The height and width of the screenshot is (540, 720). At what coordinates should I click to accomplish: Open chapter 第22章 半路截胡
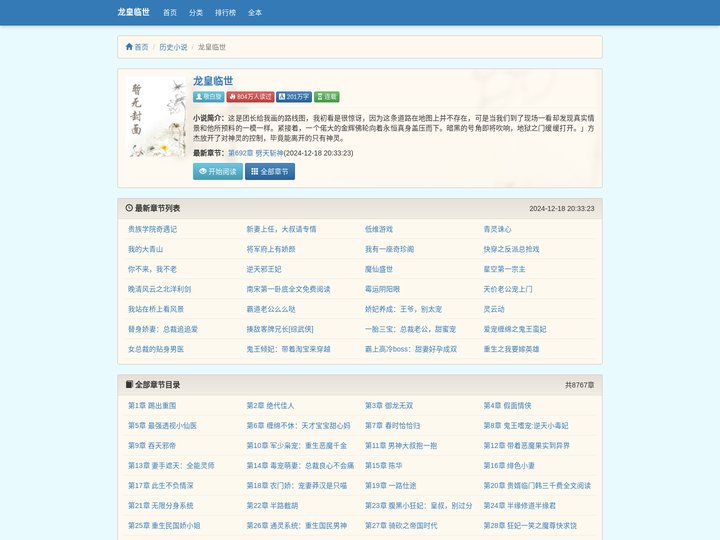click(272, 506)
